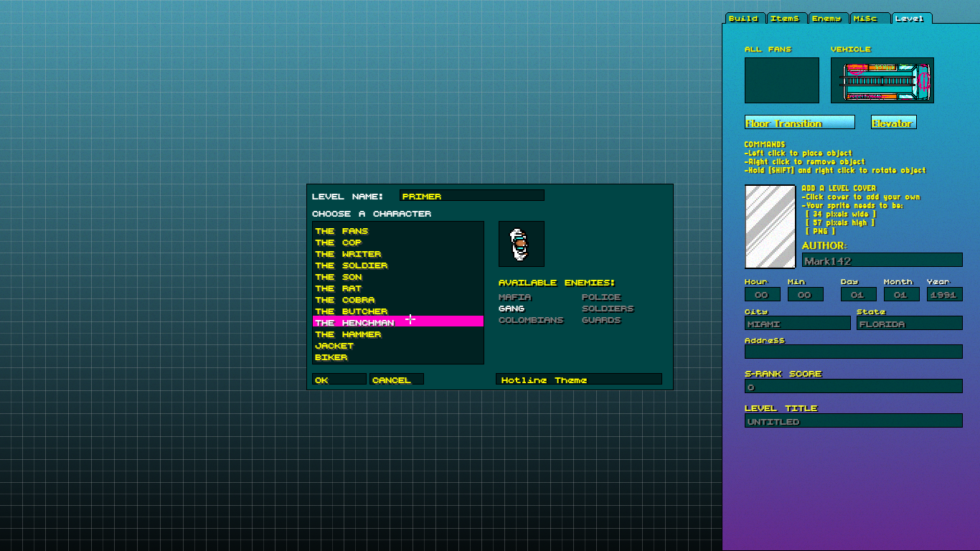Click the Month field
The width and height of the screenshot is (980, 551).
902,294
